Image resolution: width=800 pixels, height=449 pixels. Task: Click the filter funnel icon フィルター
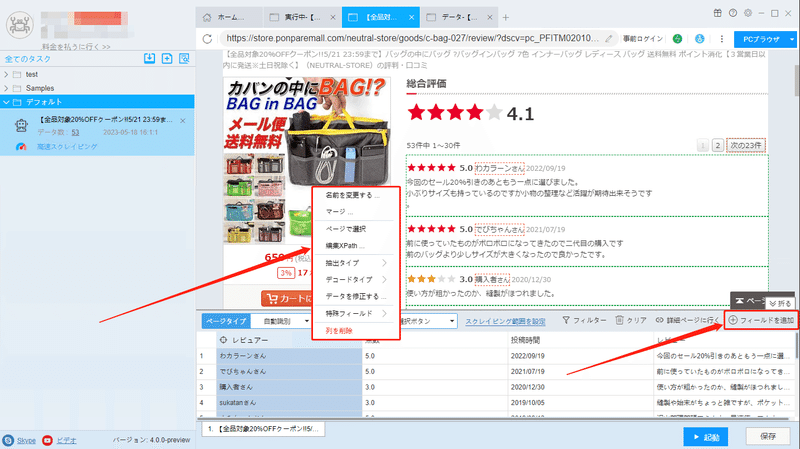pos(566,320)
